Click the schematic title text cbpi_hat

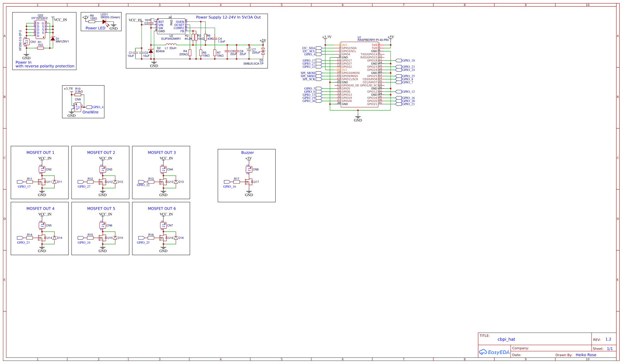(x=507, y=339)
